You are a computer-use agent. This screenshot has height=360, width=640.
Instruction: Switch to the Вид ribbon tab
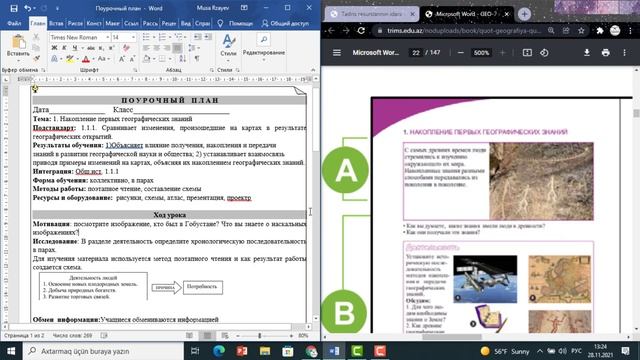(186, 24)
